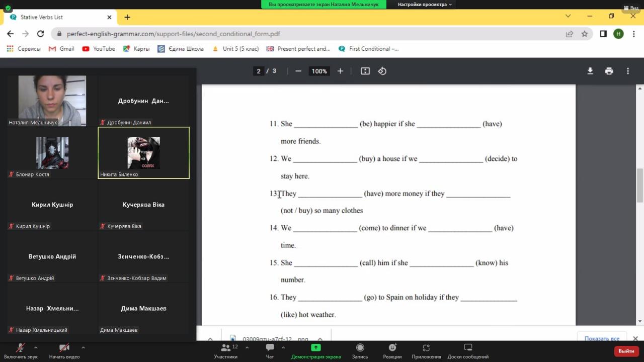
Task: Bookmark this page with star icon
Action: (x=585, y=34)
